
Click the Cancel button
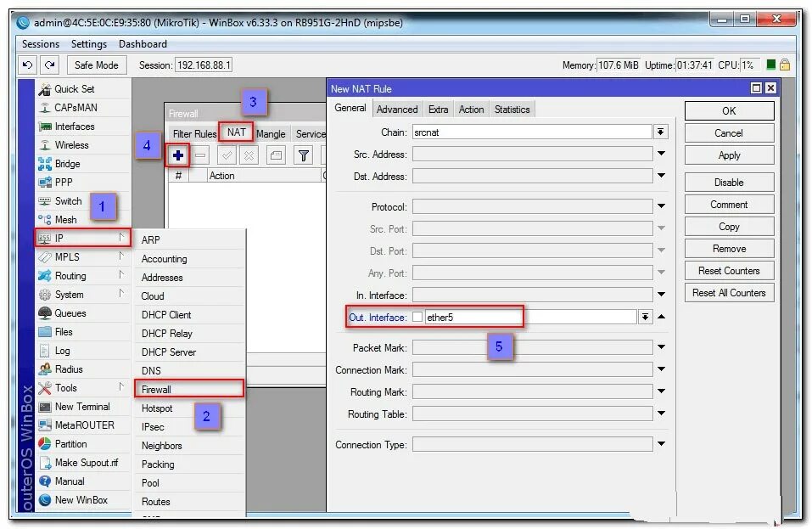(x=729, y=133)
